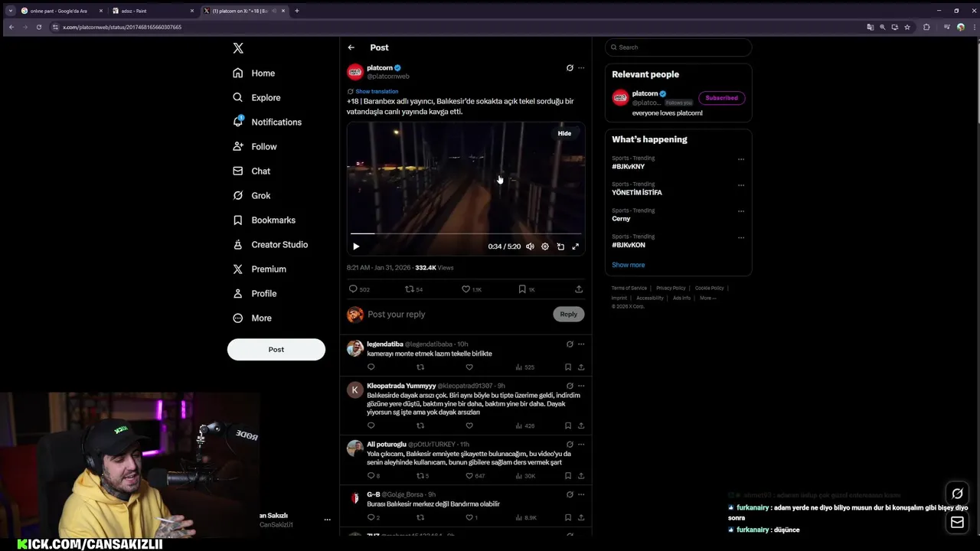Open the Chat sidebar item

[251, 171]
